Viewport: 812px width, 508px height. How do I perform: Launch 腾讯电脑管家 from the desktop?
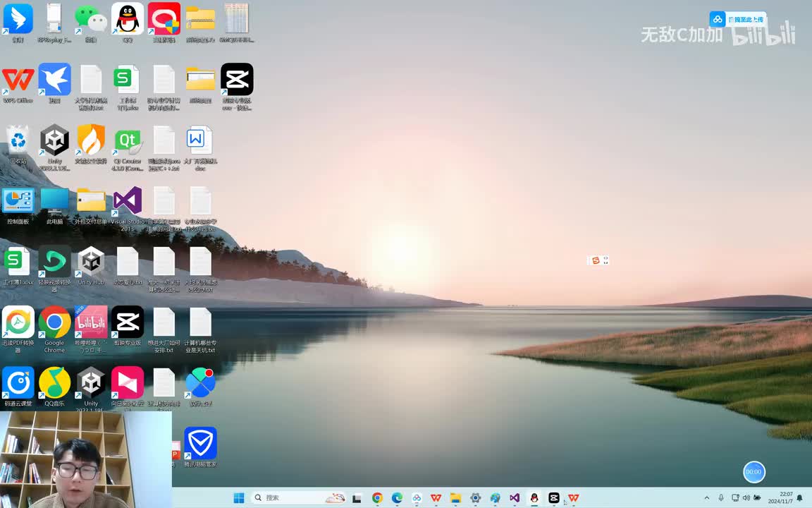pyautogui.click(x=200, y=443)
